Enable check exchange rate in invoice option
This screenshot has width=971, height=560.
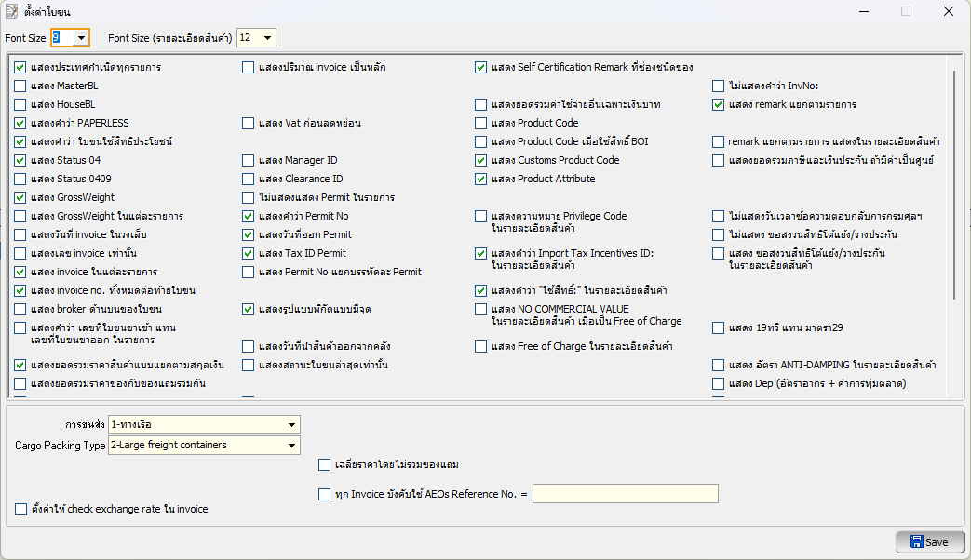coord(21,509)
